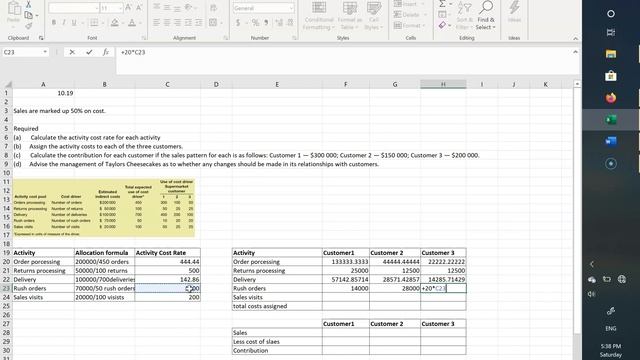Open the Font Color dropdown arrow
This screenshot has width=640, height=360.
pyautogui.click(x=140, y=23)
